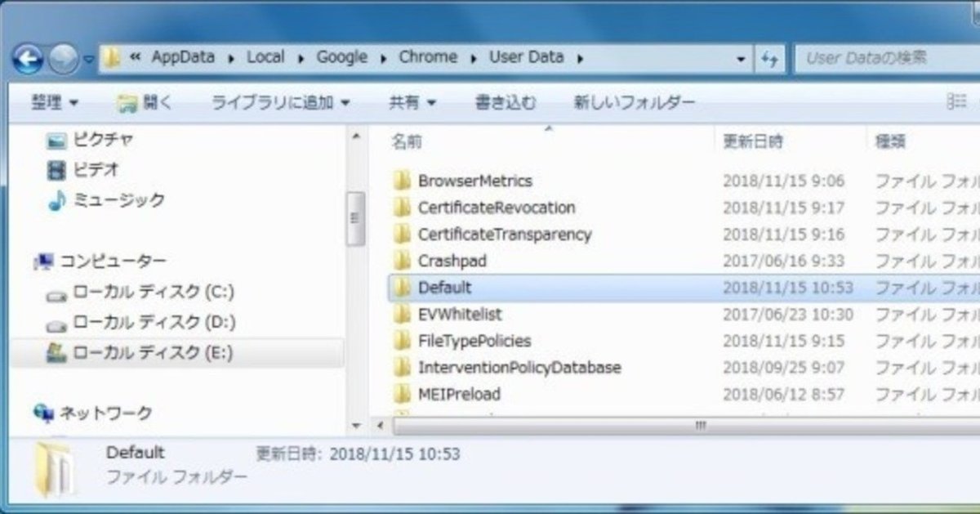Expand the chevron after User Data
Screen dimensions: 980x514
[579, 58]
